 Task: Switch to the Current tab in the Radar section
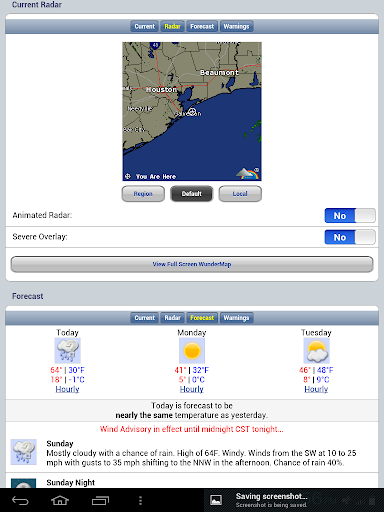click(145, 26)
